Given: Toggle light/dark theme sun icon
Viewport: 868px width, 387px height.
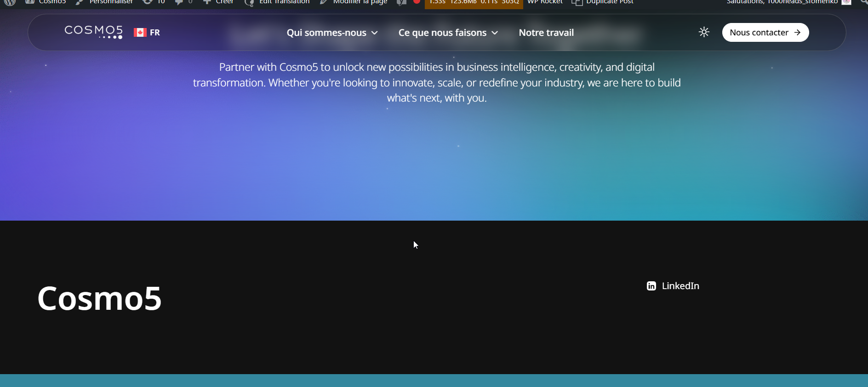Looking at the screenshot, I should point(704,32).
